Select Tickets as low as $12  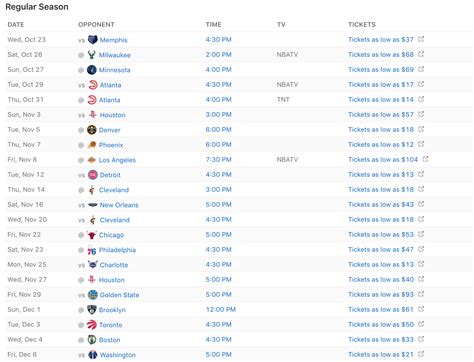point(381,145)
